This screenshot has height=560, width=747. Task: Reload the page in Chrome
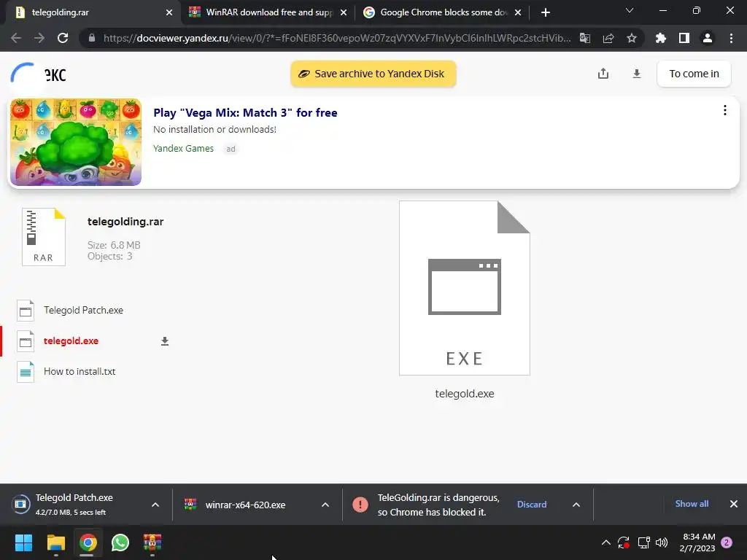63,38
